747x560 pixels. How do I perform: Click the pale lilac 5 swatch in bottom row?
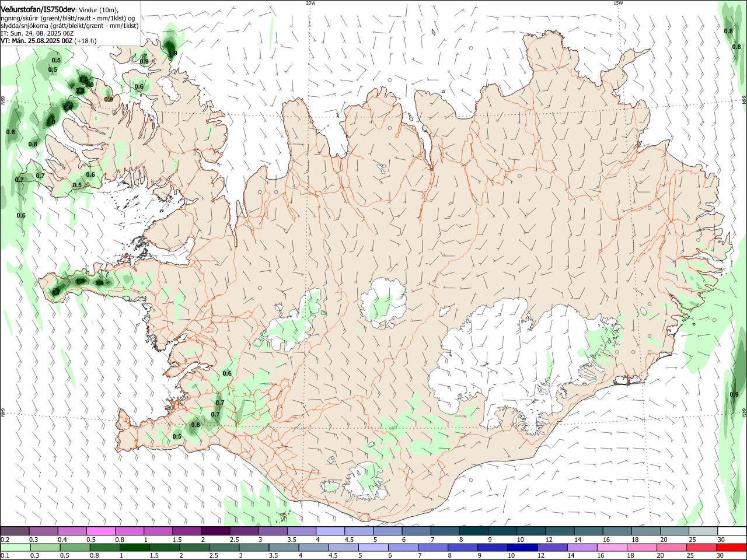click(x=373, y=548)
